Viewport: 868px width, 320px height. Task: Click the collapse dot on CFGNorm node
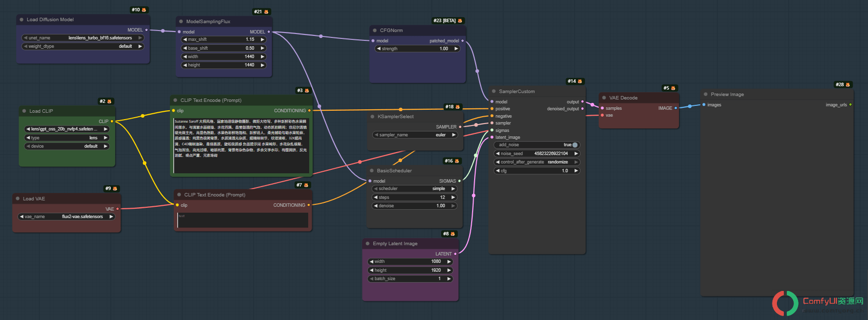point(375,31)
